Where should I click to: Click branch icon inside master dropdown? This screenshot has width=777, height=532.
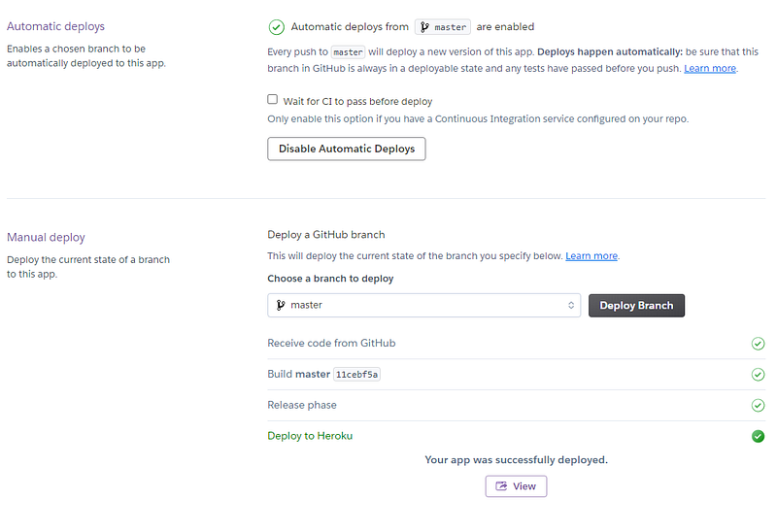(281, 305)
